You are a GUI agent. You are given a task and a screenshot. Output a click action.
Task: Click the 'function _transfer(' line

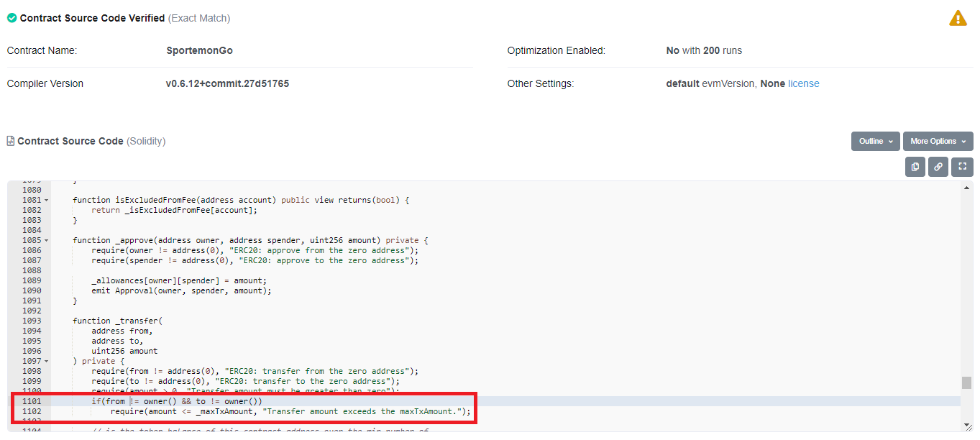(118, 321)
